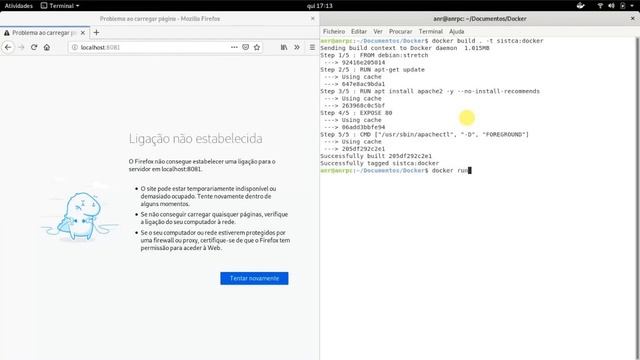Click 'Step 3/5 : RUN apt install apache2' line

coord(430,91)
